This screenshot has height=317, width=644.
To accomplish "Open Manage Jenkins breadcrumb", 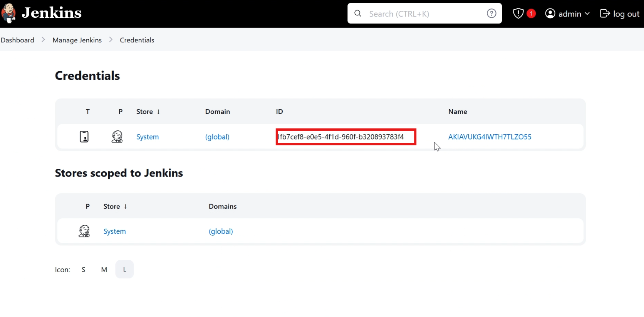I will (77, 40).
